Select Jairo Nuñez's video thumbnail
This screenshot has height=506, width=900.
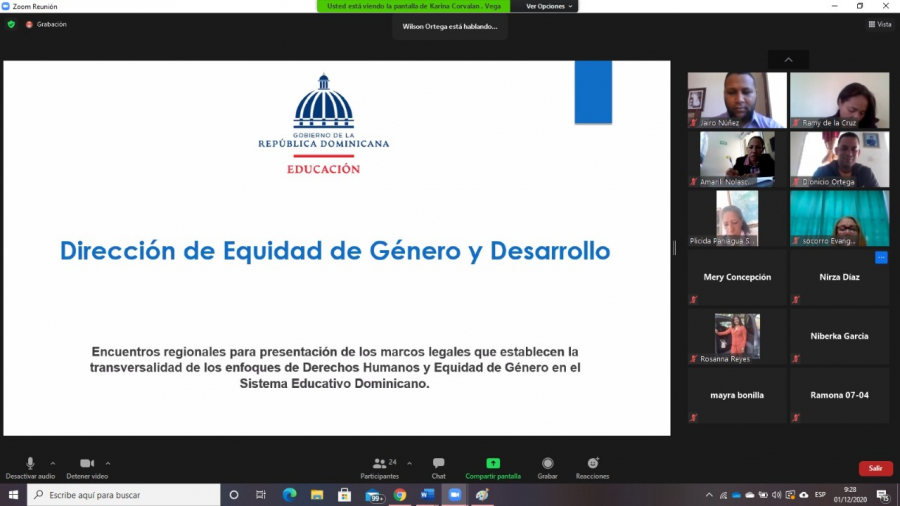coord(736,100)
